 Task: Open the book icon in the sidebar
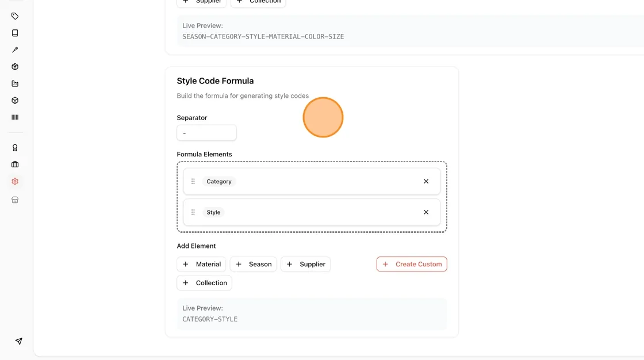click(x=15, y=33)
